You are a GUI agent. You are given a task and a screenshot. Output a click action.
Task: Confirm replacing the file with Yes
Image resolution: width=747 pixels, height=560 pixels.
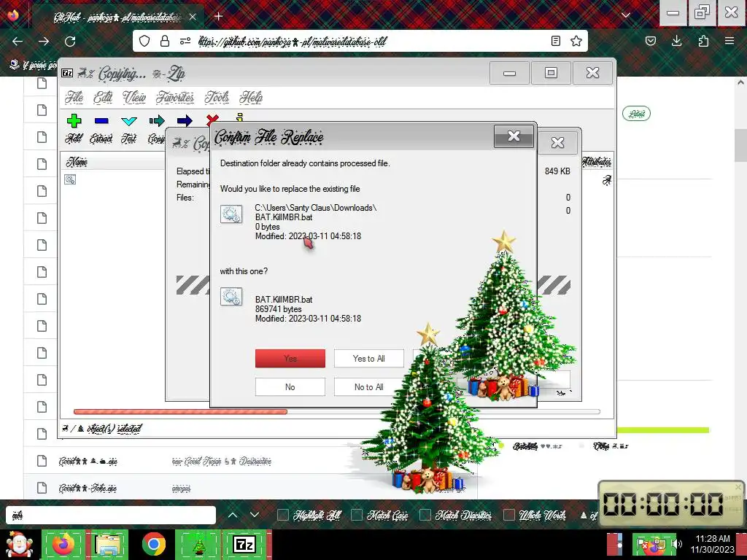pos(290,359)
